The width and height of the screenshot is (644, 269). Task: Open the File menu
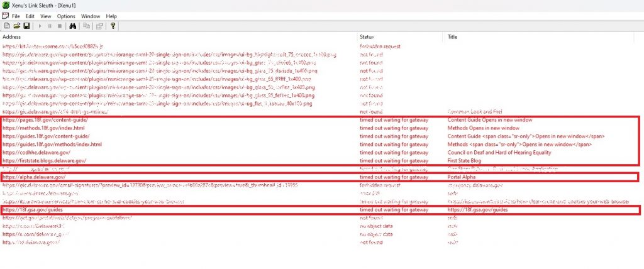tap(16, 16)
